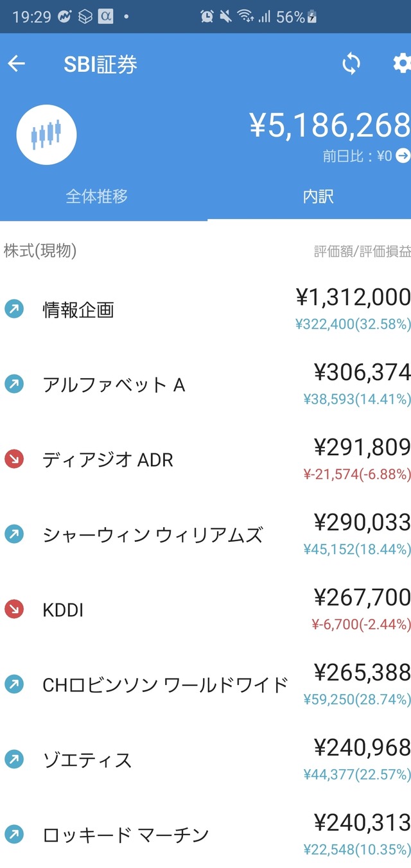Open the 情報企画 stock entry
The width and height of the screenshot is (411, 868).
[78, 310]
